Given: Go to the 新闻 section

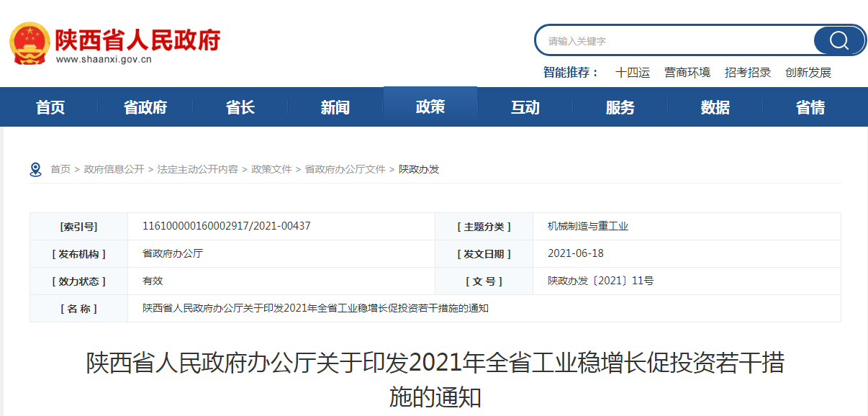Looking at the screenshot, I should point(335,108).
